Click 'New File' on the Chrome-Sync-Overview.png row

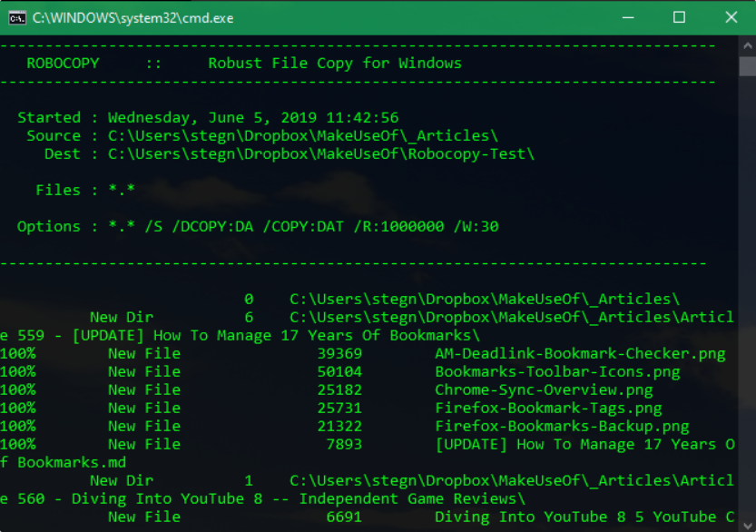pos(144,390)
